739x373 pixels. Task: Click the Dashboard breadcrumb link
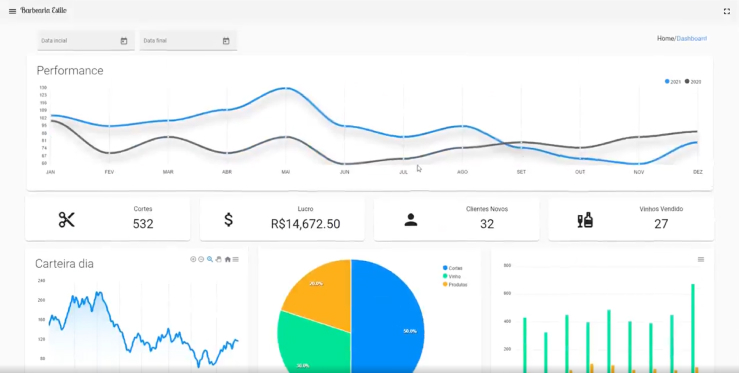[692, 39]
